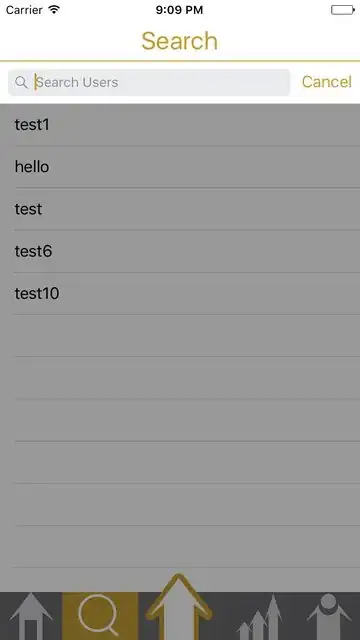Viewport: 360px width, 640px height.
Task: Tap the first empty row beneath test10
Action: pos(180,336)
